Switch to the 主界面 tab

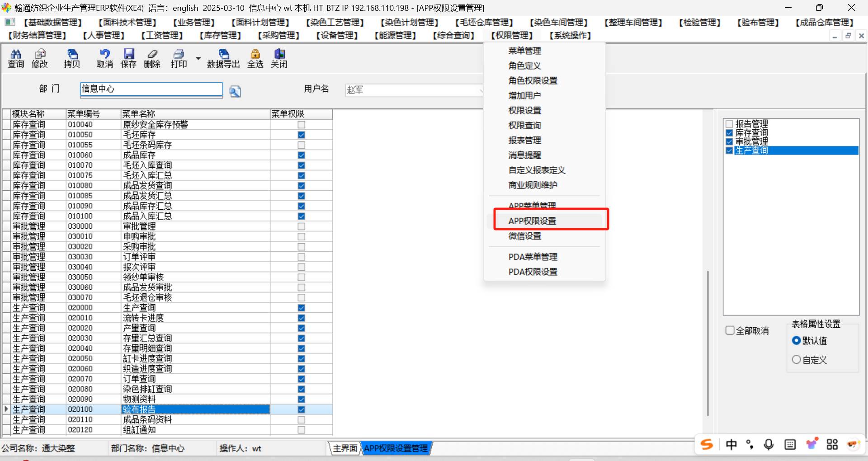pyautogui.click(x=345, y=448)
